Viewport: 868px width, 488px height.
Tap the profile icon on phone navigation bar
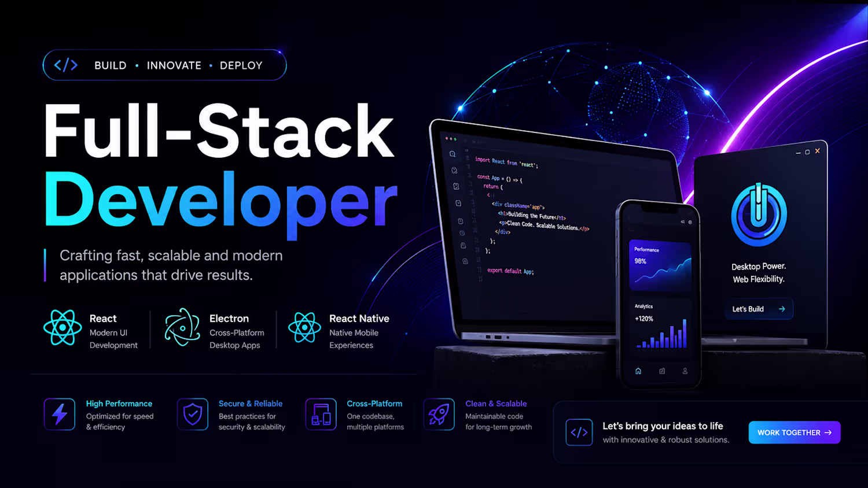tap(685, 371)
